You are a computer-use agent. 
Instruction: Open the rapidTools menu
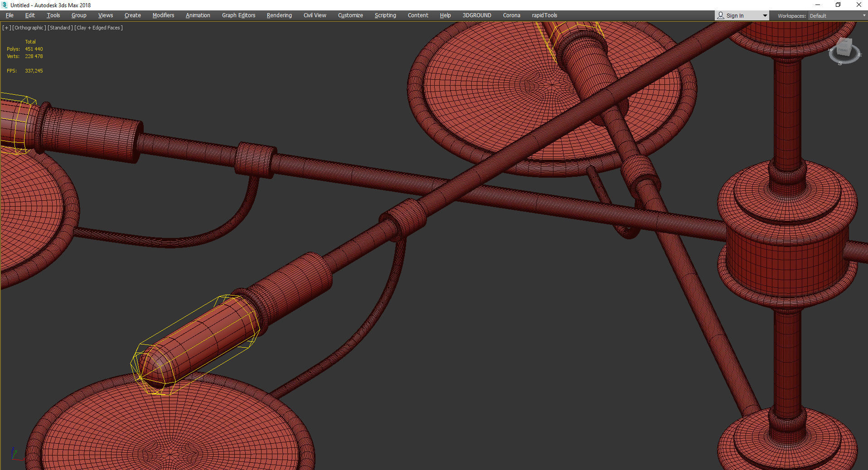click(x=544, y=15)
